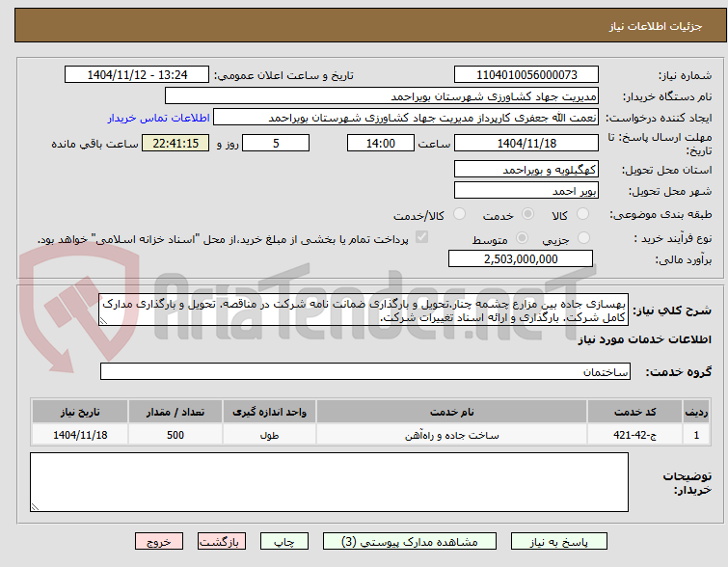Click the خروج exit button

(x=159, y=542)
